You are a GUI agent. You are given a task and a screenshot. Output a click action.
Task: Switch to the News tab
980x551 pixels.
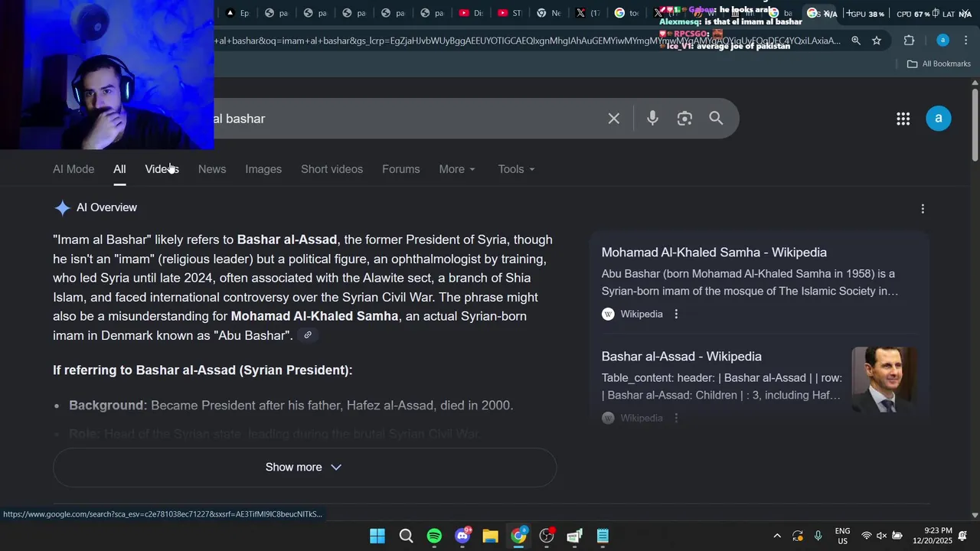pos(212,169)
